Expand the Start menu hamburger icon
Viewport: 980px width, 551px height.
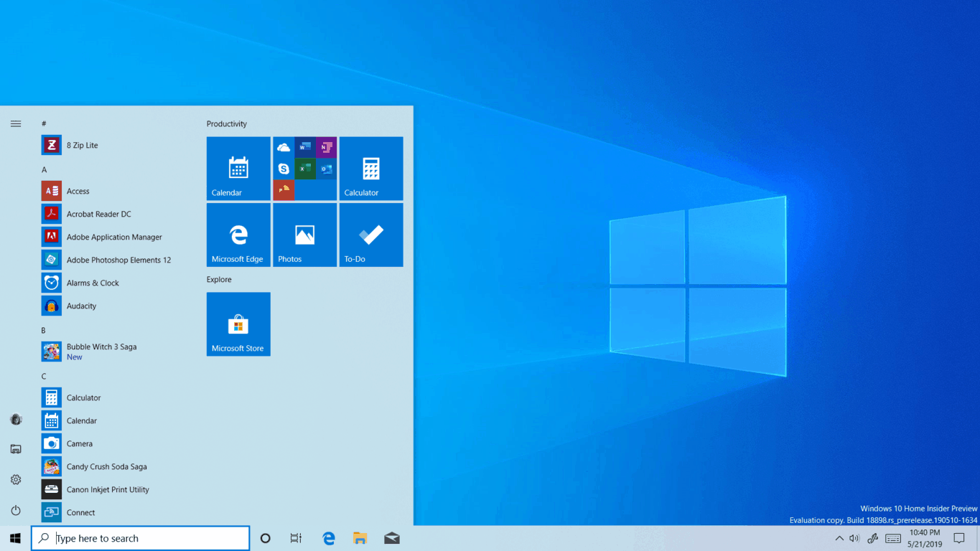click(x=16, y=124)
